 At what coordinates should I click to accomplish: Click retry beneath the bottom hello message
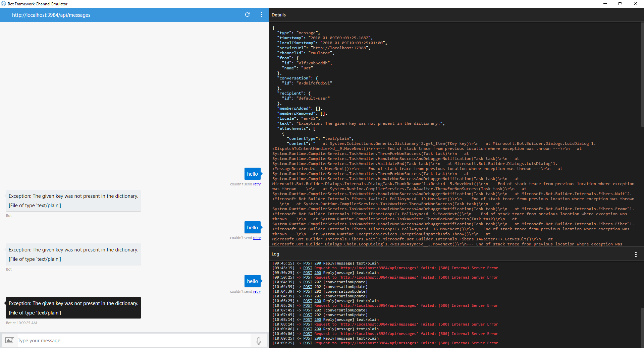point(257,291)
